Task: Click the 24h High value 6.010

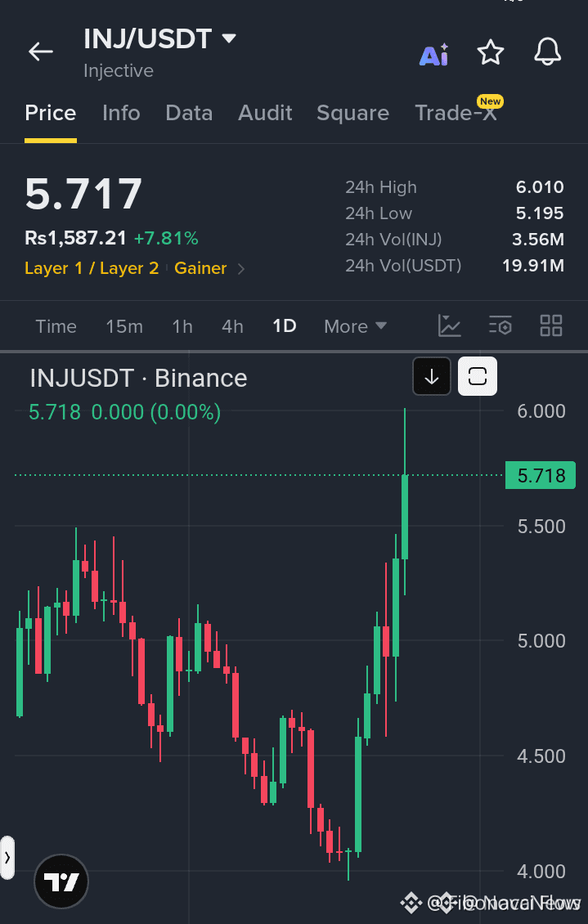Action: [x=540, y=187]
